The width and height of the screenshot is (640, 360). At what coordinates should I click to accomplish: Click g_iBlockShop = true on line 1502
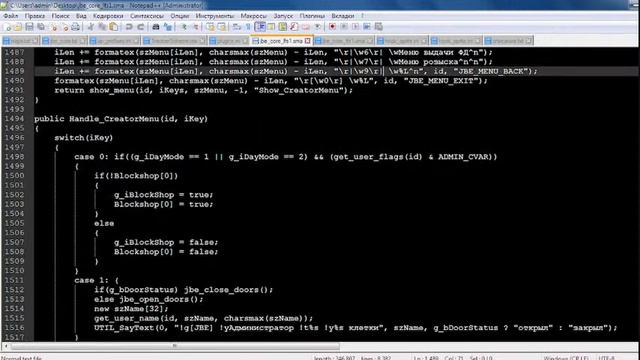click(x=162, y=195)
